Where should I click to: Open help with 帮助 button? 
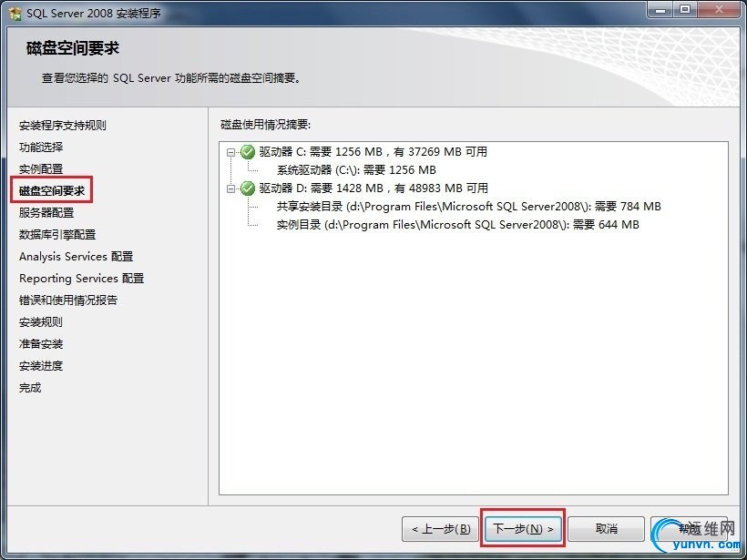click(x=689, y=528)
